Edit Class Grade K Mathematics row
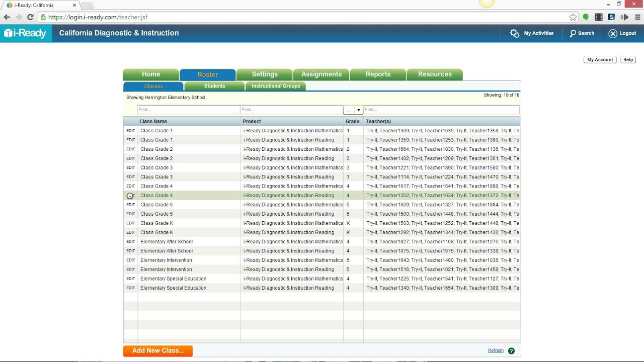This screenshot has width=644, height=362. coord(131,223)
